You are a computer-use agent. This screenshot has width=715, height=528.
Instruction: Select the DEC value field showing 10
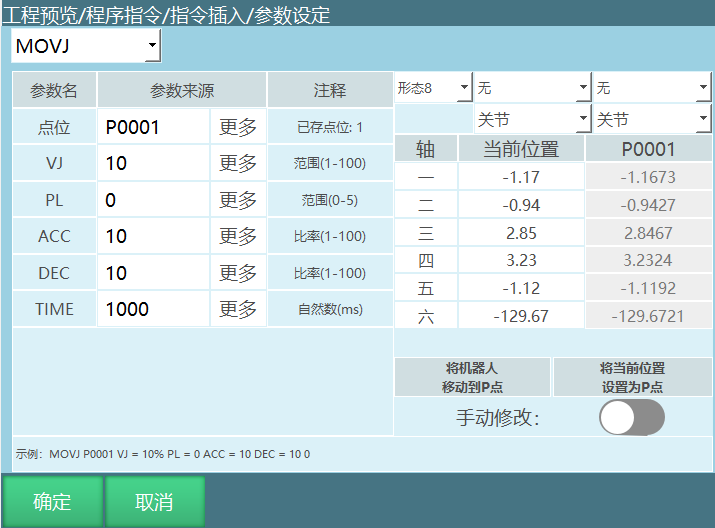pyautogui.click(x=153, y=273)
